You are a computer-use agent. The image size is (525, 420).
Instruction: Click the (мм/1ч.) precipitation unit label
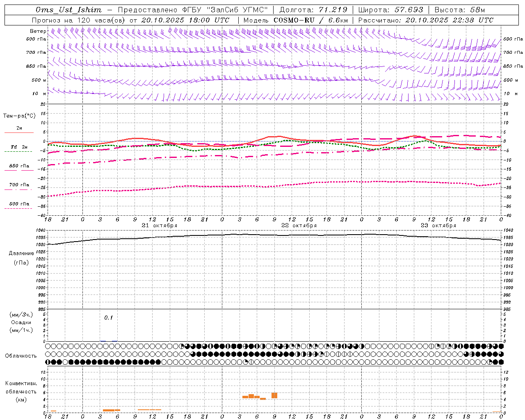21,330
